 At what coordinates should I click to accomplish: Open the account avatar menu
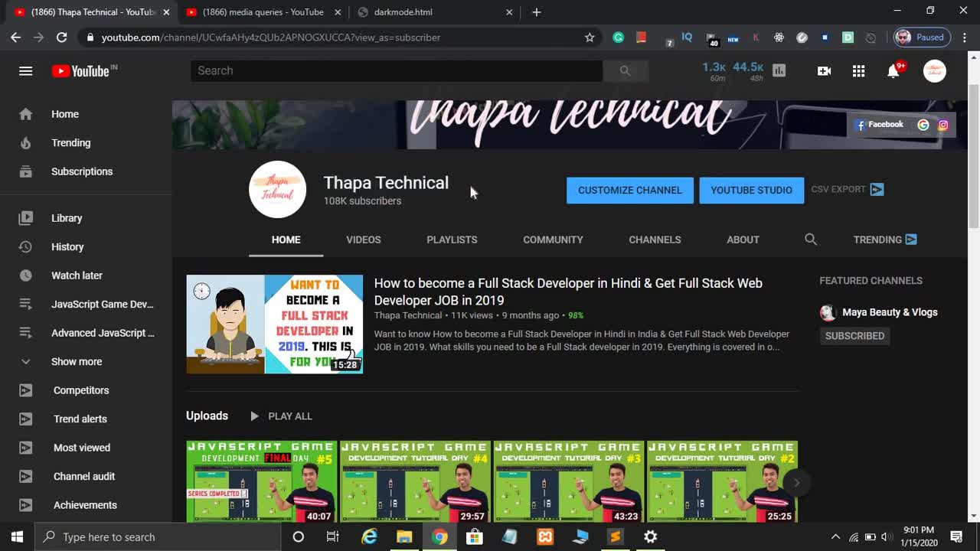[x=934, y=70]
